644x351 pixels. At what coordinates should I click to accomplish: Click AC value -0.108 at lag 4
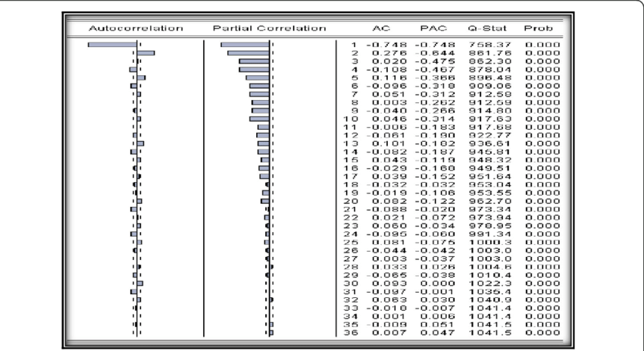pos(386,70)
